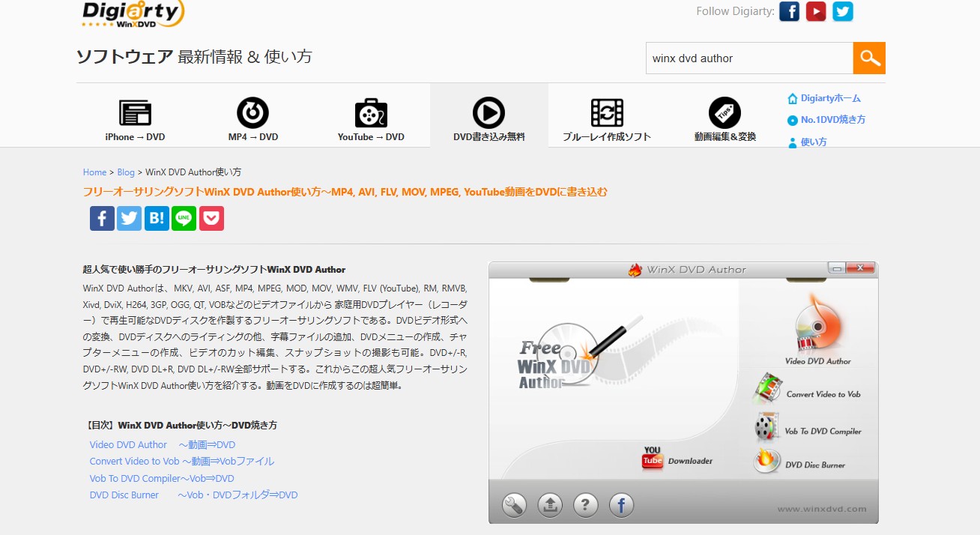This screenshot has width=980, height=535.
Task: Jump to DVD Disc Burner section link
Action: (x=193, y=495)
